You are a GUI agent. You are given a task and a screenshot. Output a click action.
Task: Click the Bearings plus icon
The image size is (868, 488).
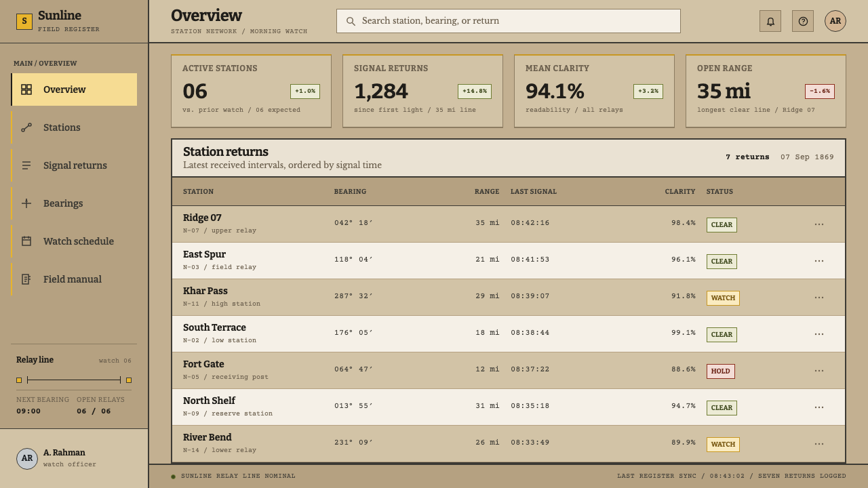coord(26,203)
